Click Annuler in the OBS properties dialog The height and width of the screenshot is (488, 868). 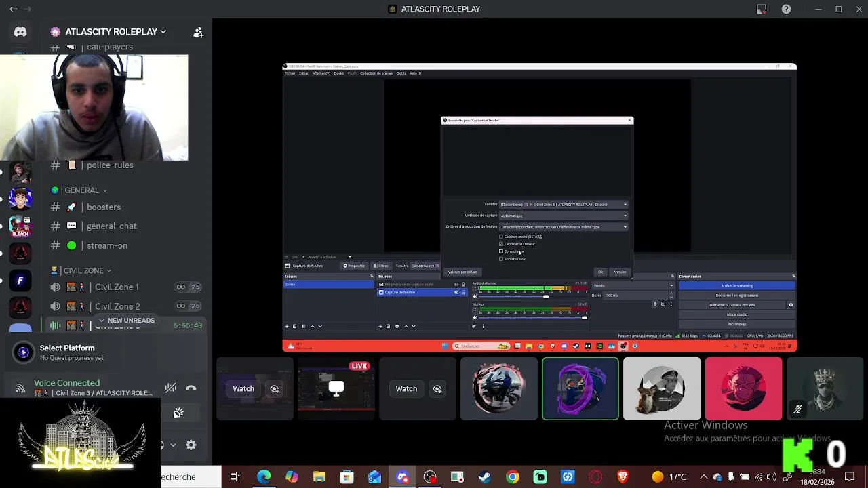point(620,272)
